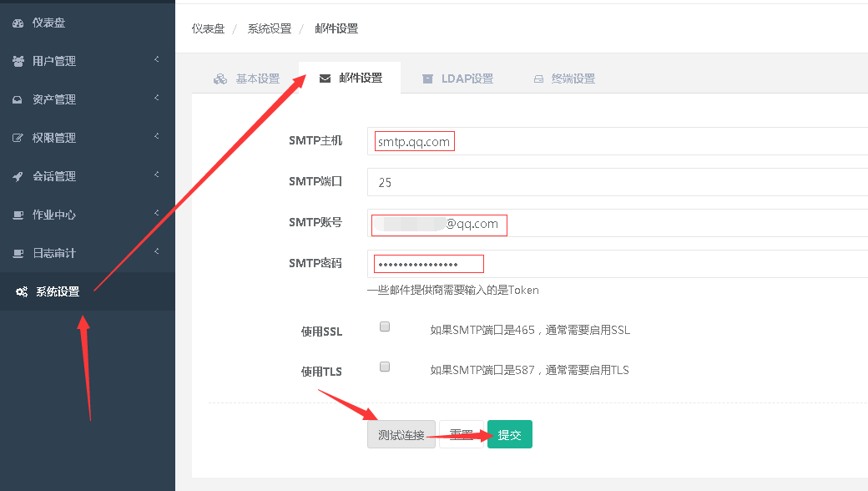
Task: Go to 系统设置 in the breadcrumb
Action: pyautogui.click(x=270, y=28)
